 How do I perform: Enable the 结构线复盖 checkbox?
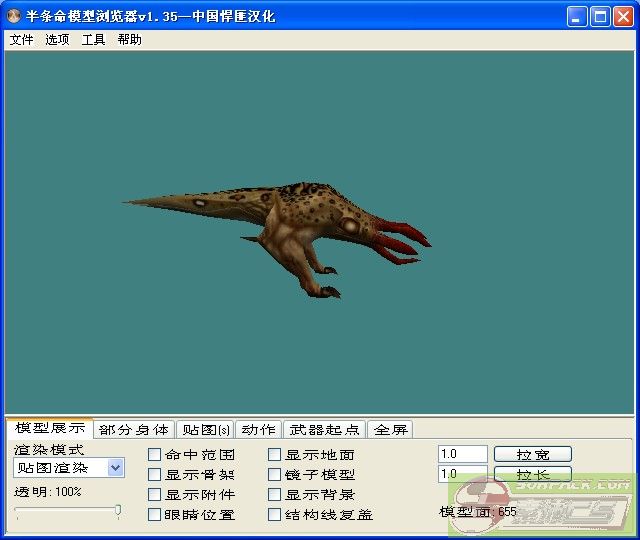click(x=275, y=515)
